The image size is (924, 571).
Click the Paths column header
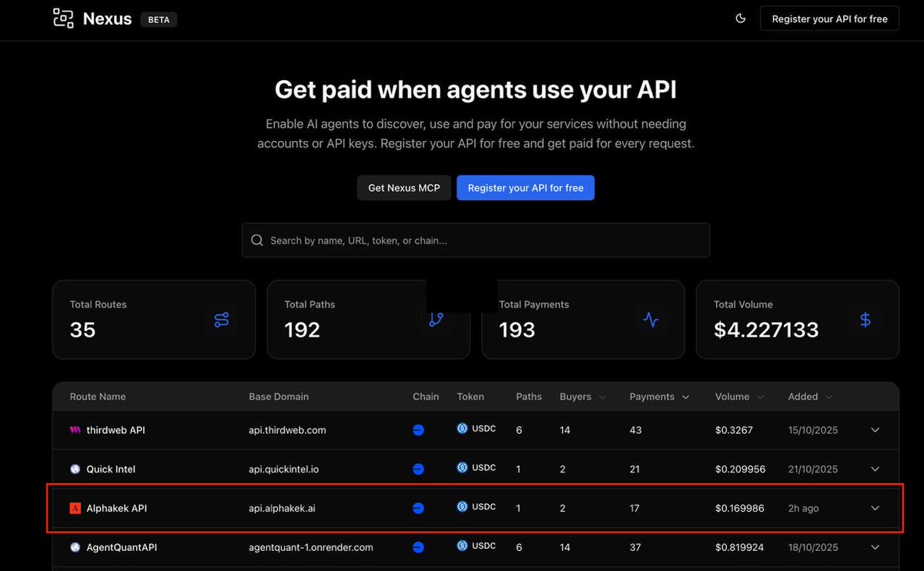click(529, 397)
